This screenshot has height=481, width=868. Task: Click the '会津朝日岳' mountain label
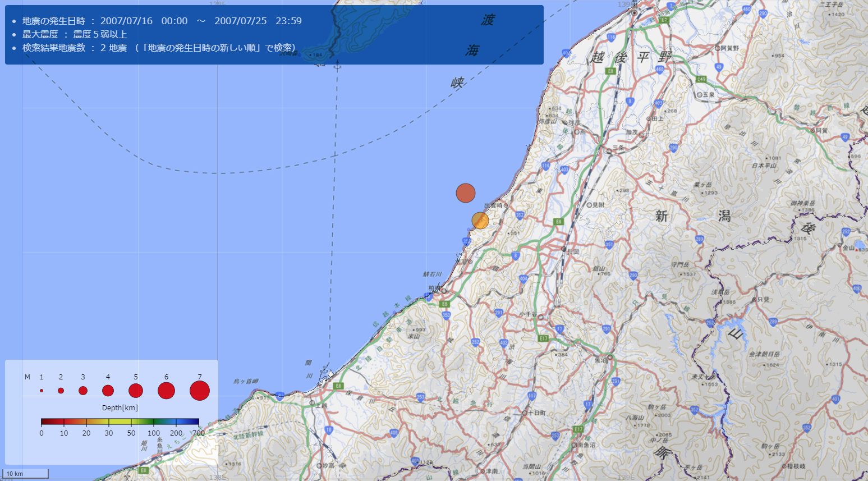pyautogui.click(x=764, y=354)
